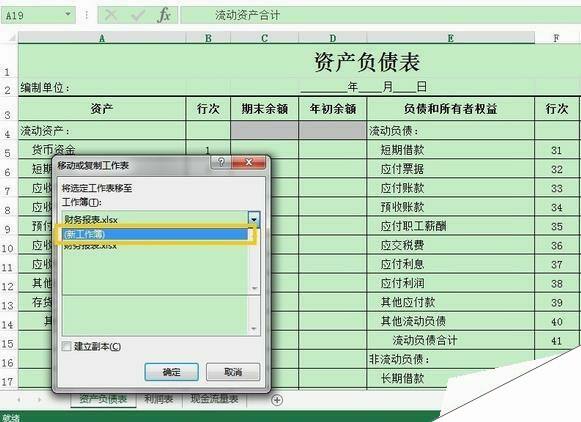Click the formula bar with 流动资产合计
Image resolution: width=581 pixels, height=422 pixels.
381,15
